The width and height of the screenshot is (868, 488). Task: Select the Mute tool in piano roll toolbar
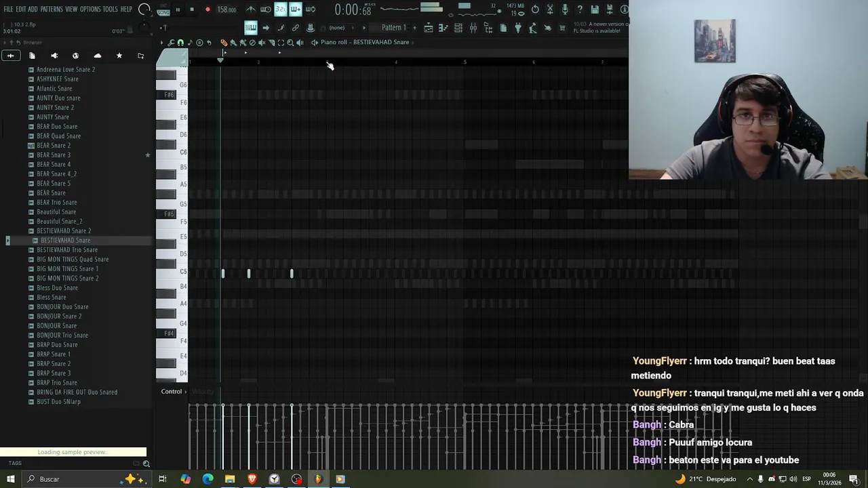262,42
